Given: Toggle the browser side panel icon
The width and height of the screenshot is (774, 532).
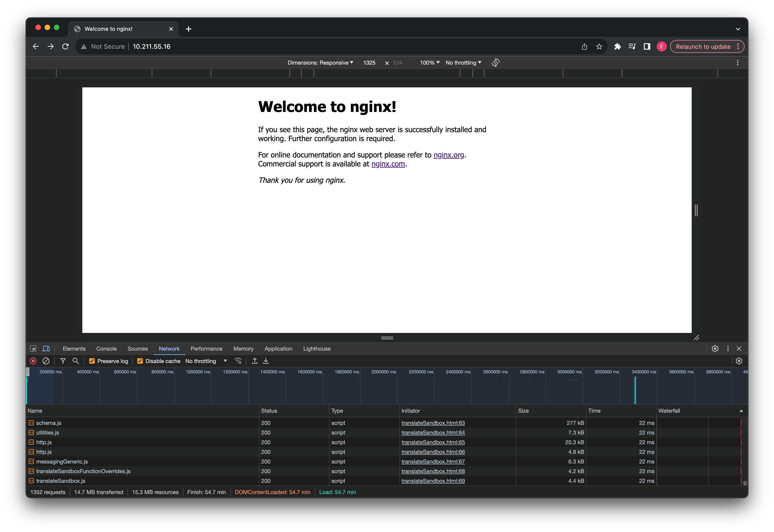Looking at the screenshot, I should coord(647,47).
